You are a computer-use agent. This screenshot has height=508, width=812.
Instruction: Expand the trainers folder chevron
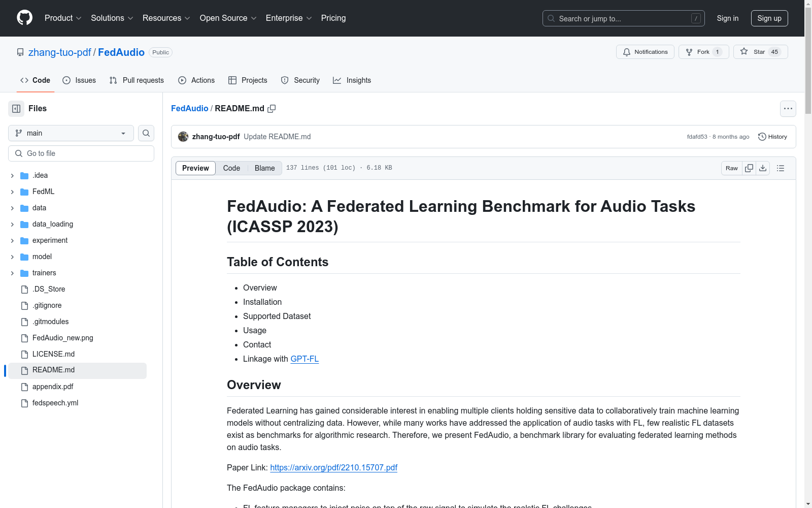coord(12,273)
